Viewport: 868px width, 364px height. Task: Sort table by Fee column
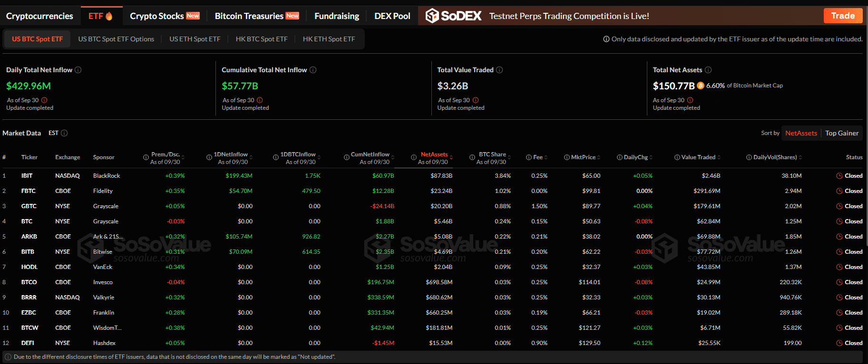click(538, 157)
